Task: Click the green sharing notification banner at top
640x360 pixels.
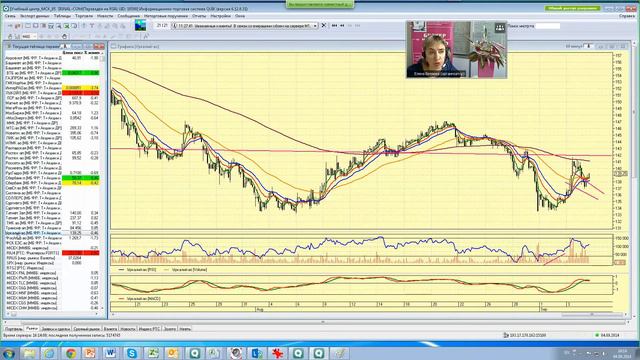Action: 320,4
